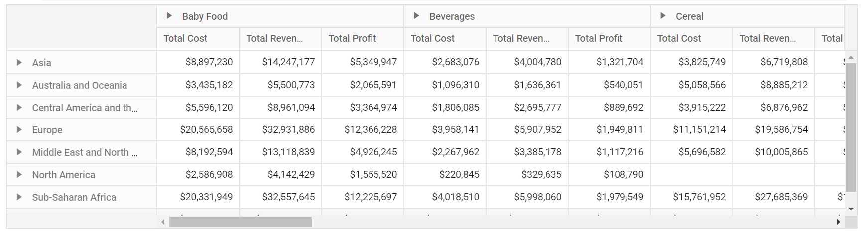Select the Asia row label
868x237 pixels.
pyautogui.click(x=42, y=63)
